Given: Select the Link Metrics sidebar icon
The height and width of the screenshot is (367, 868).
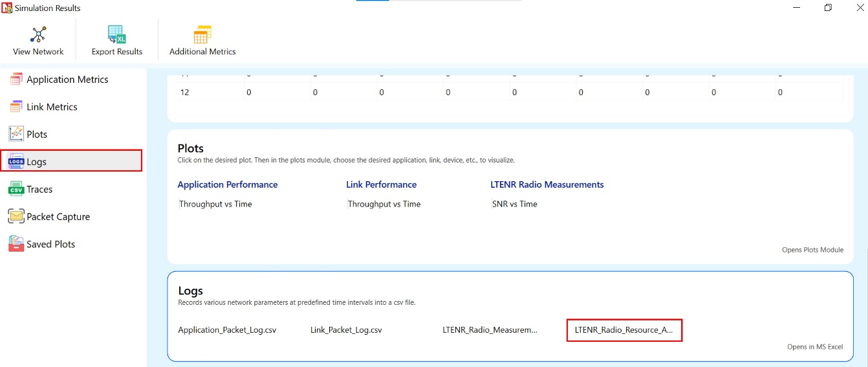Looking at the screenshot, I should tap(16, 107).
